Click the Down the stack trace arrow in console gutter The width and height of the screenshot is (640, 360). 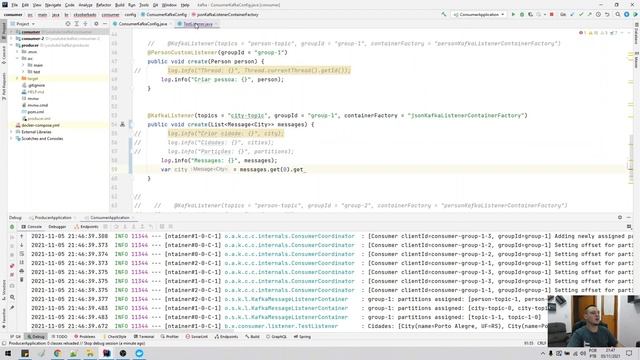click(x=22, y=245)
